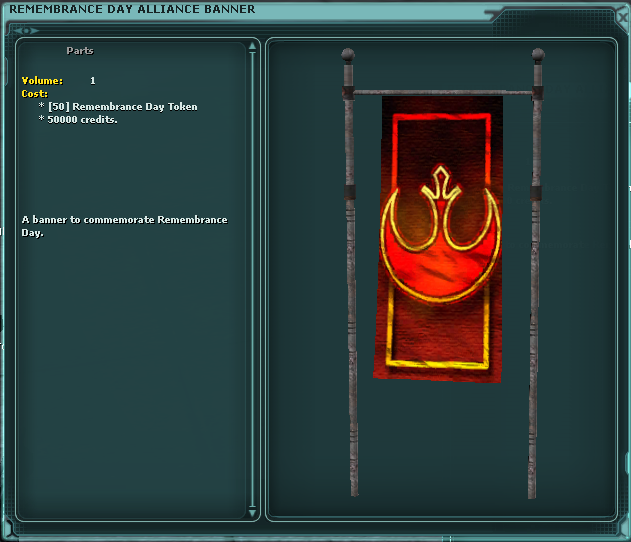Click the divider between the two panels
This screenshot has height=542, width=631.
point(263,280)
